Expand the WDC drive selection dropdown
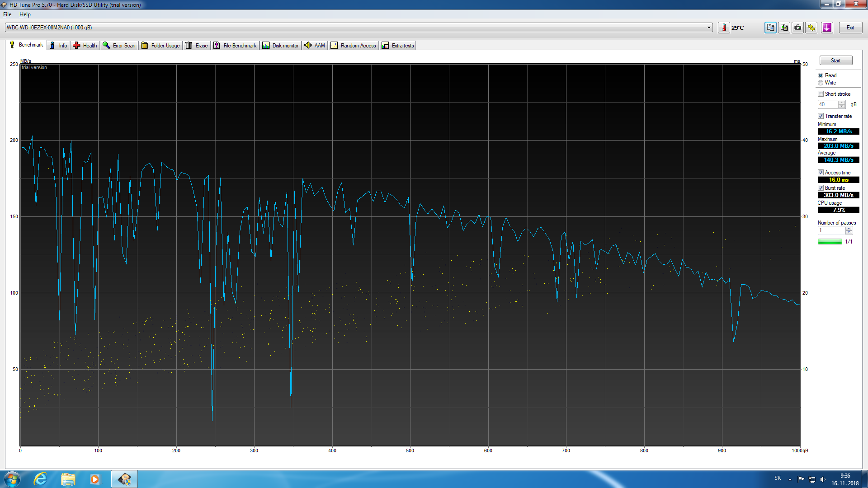This screenshot has width=868, height=488. pyautogui.click(x=709, y=28)
